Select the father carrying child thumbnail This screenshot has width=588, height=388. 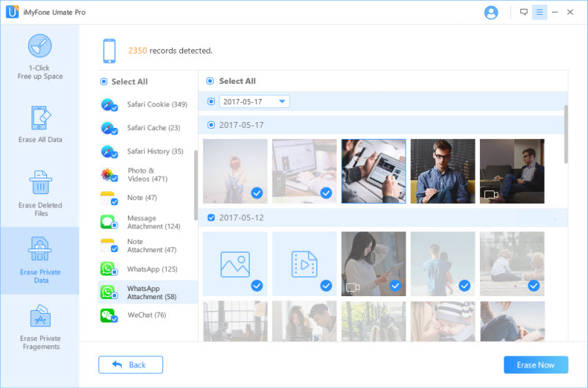point(443,264)
